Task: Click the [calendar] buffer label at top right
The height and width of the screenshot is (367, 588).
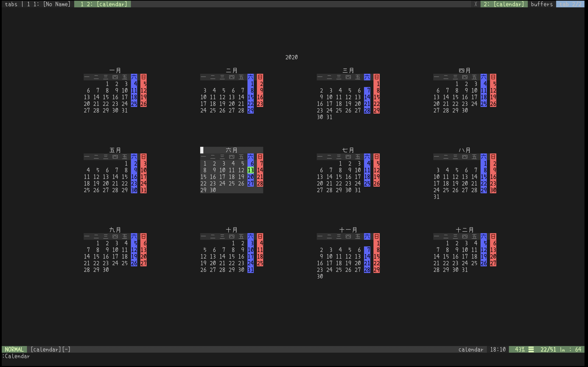Action: click(x=504, y=4)
